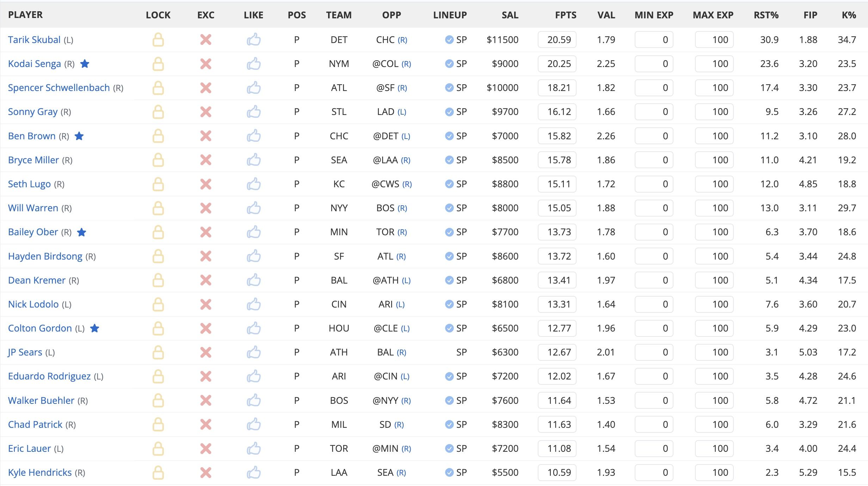Viewport: 868px width, 486px height.
Task: Click the NYY team cell
Action: point(339,208)
